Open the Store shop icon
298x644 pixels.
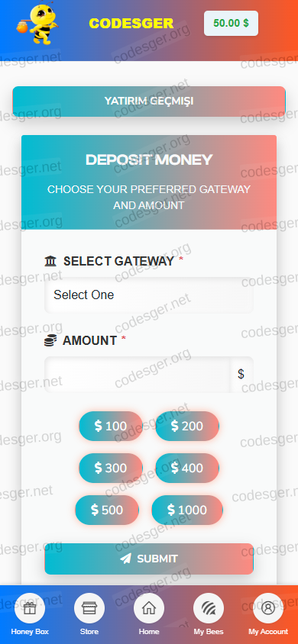(x=89, y=608)
